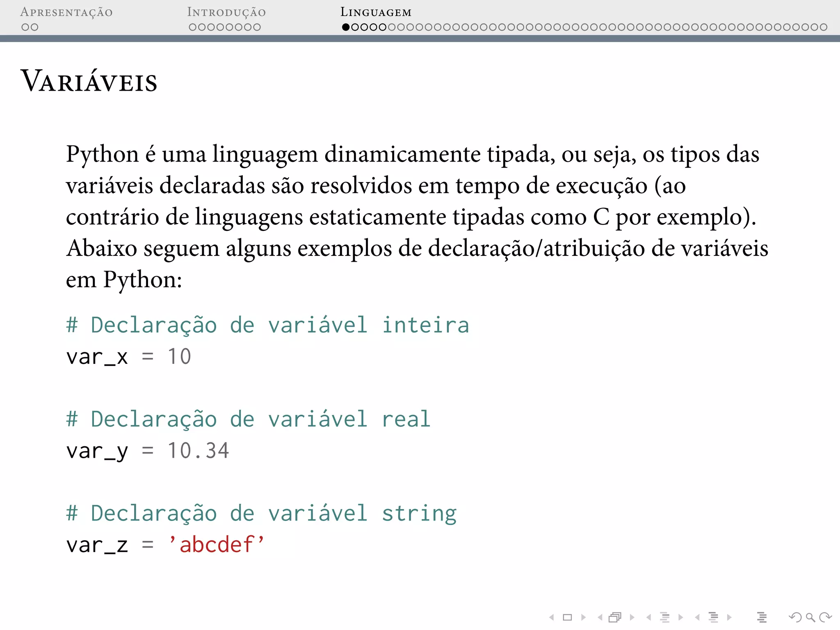Go to next section arrow
Viewport: 840px width, 630px height.
pos(729,617)
